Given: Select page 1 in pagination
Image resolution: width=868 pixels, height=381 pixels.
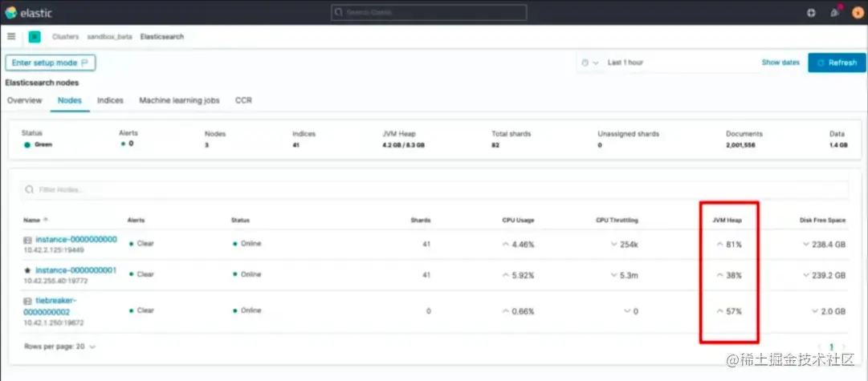Looking at the screenshot, I should coord(831,347).
